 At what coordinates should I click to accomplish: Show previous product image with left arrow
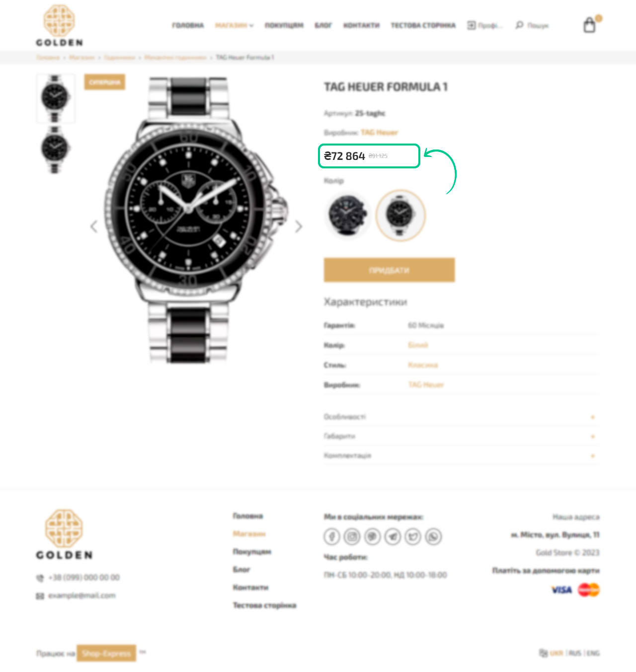(x=94, y=226)
